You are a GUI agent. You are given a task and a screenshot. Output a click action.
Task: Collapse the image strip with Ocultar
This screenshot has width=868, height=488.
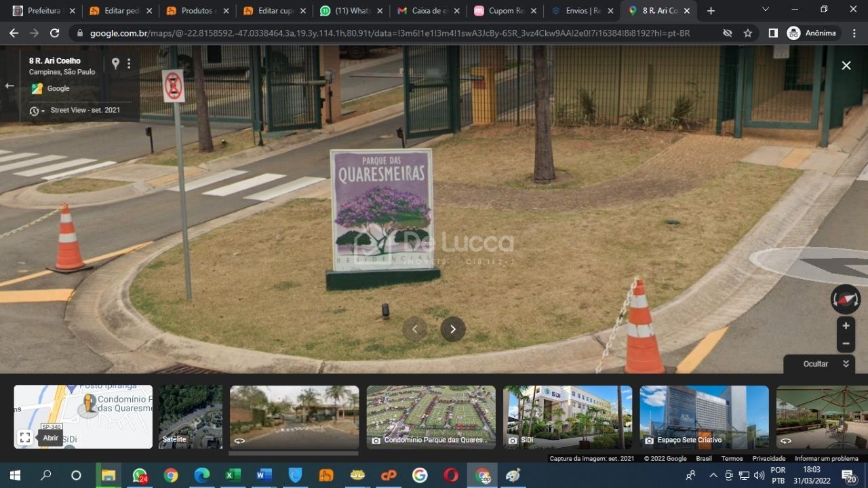point(825,364)
